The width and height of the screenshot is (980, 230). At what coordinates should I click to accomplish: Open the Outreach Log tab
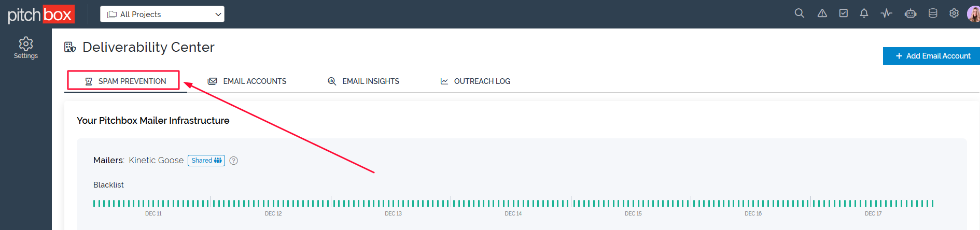[x=475, y=81]
